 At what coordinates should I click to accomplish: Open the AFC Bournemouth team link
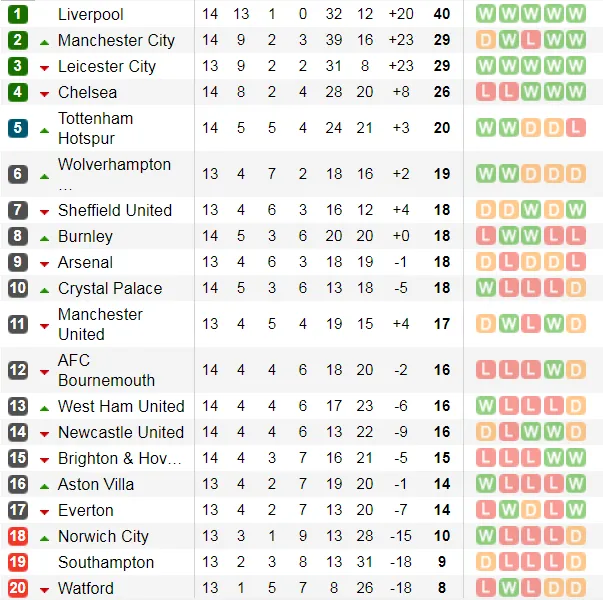point(106,370)
